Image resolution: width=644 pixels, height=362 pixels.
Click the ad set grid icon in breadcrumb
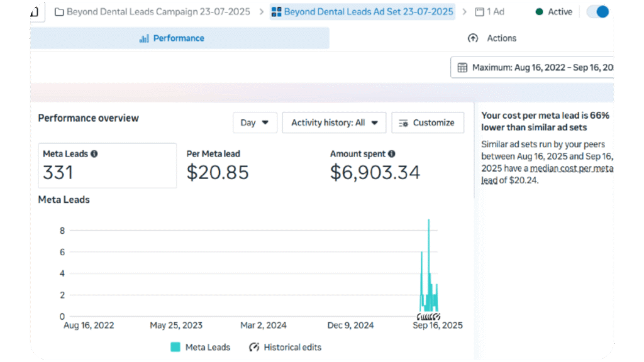[x=277, y=12]
